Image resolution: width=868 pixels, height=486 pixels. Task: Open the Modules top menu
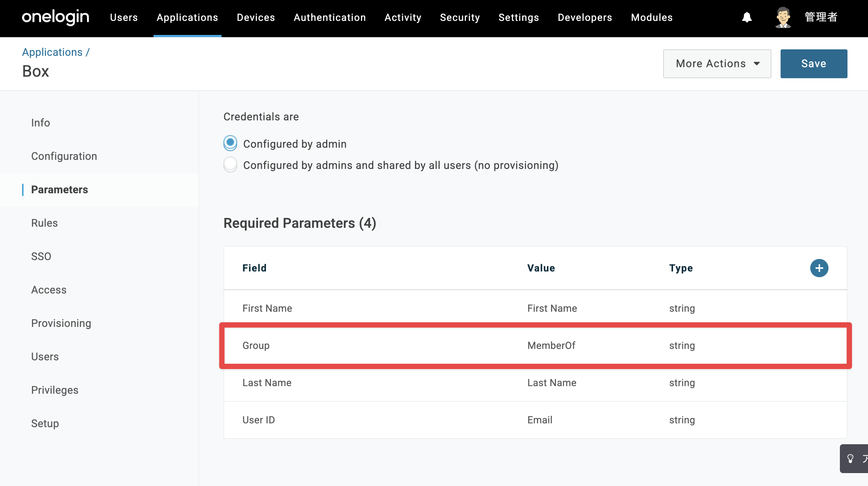click(652, 17)
